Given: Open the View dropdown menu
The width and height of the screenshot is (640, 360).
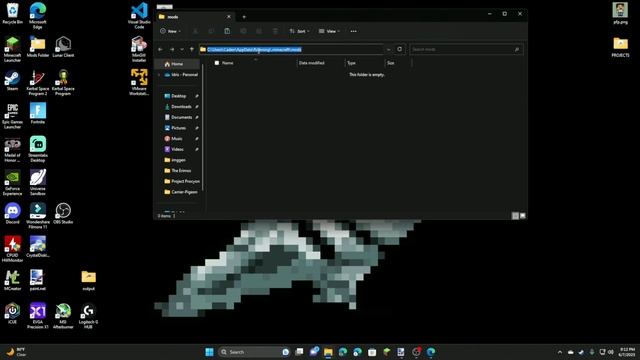Looking at the screenshot, I should click(x=329, y=31).
